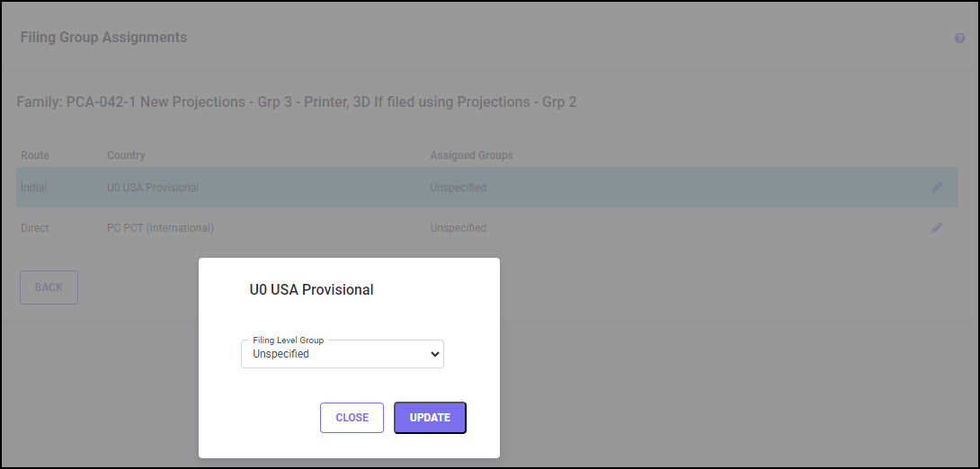Click the PC PCT (International) country cell
The width and height of the screenshot is (980, 469).
point(160,228)
